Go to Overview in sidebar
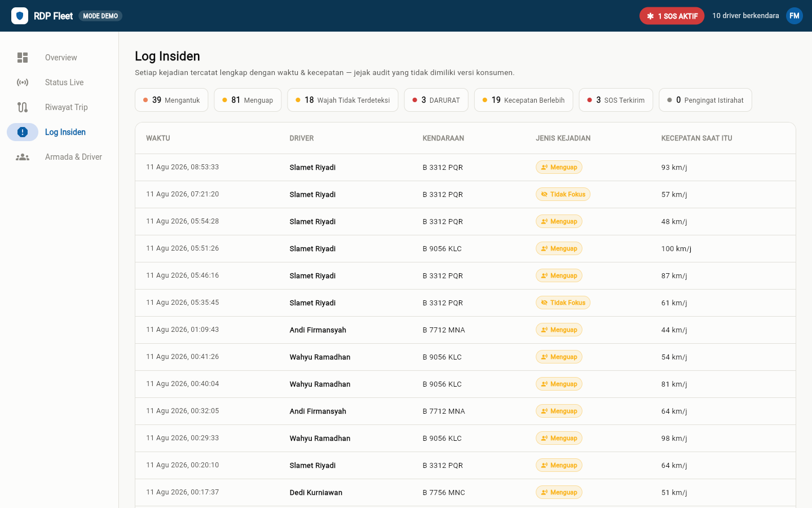The image size is (812, 508). tap(61, 58)
